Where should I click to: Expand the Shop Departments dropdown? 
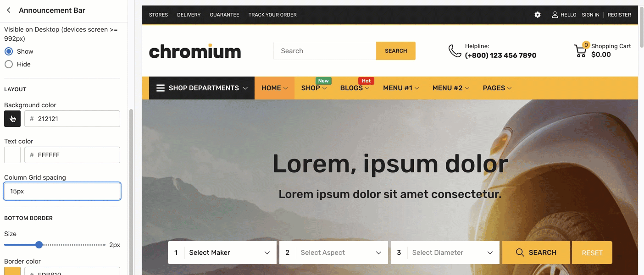pyautogui.click(x=202, y=88)
